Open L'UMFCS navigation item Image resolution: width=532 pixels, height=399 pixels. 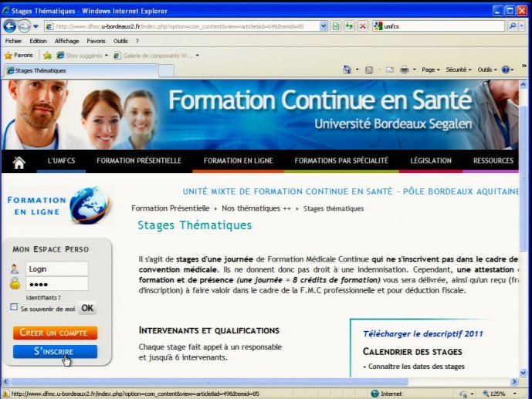point(61,161)
